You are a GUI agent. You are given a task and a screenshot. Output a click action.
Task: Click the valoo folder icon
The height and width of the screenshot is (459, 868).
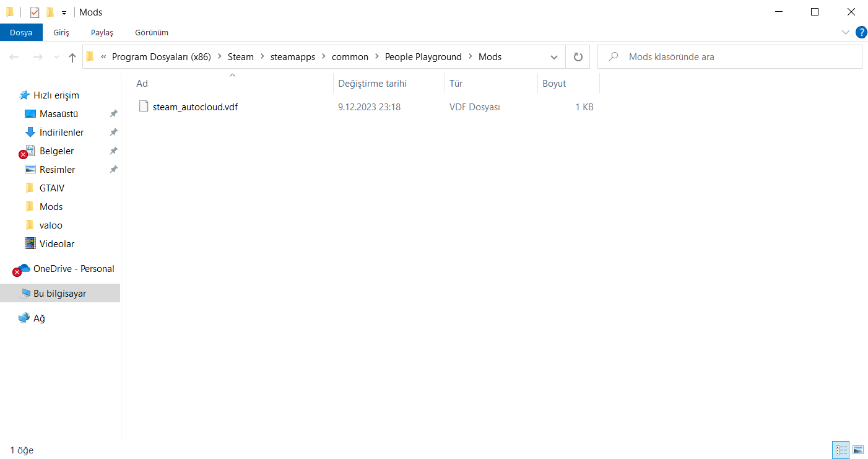[x=30, y=225]
